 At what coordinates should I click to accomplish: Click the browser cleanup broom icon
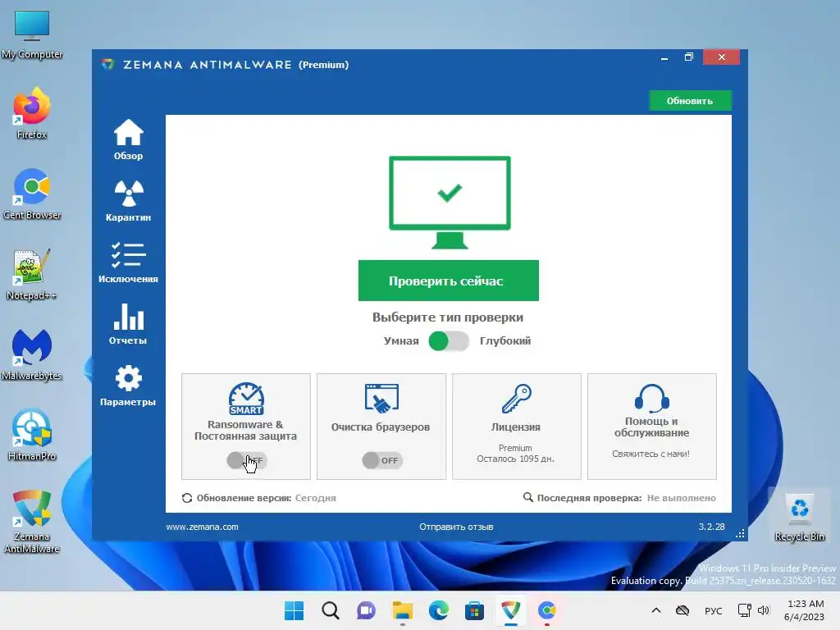(x=381, y=399)
